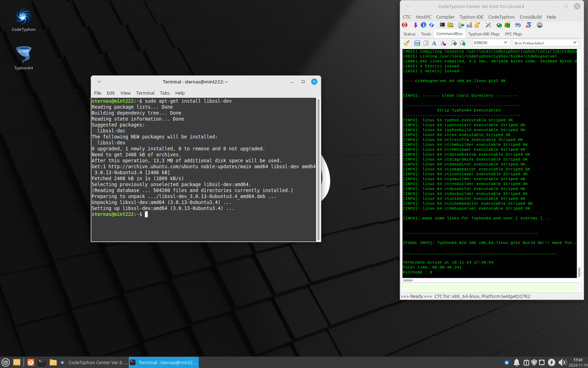The width and height of the screenshot is (588, 368).
Task: Click the find previous magnifier up-arrow icon
Action: (454, 43)
